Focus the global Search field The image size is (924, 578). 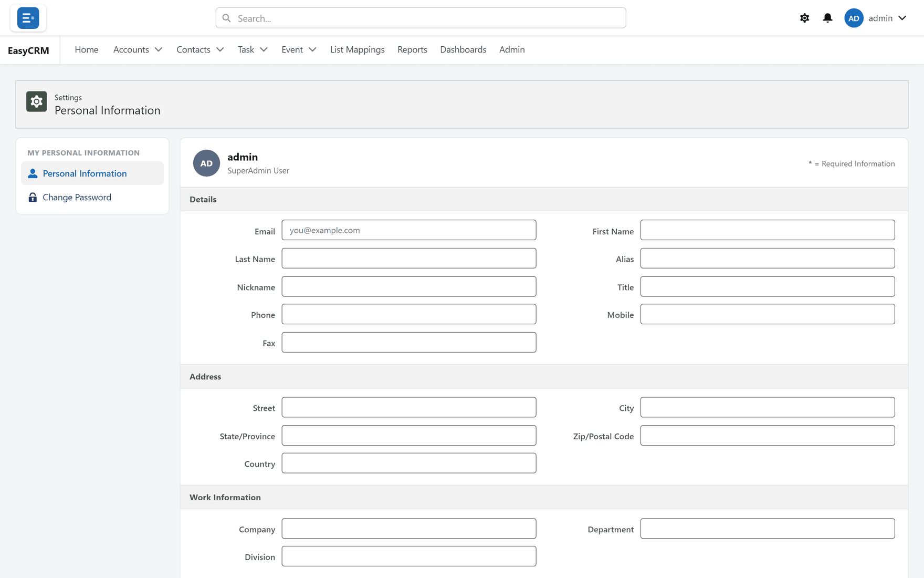click(x=421, y=18)
